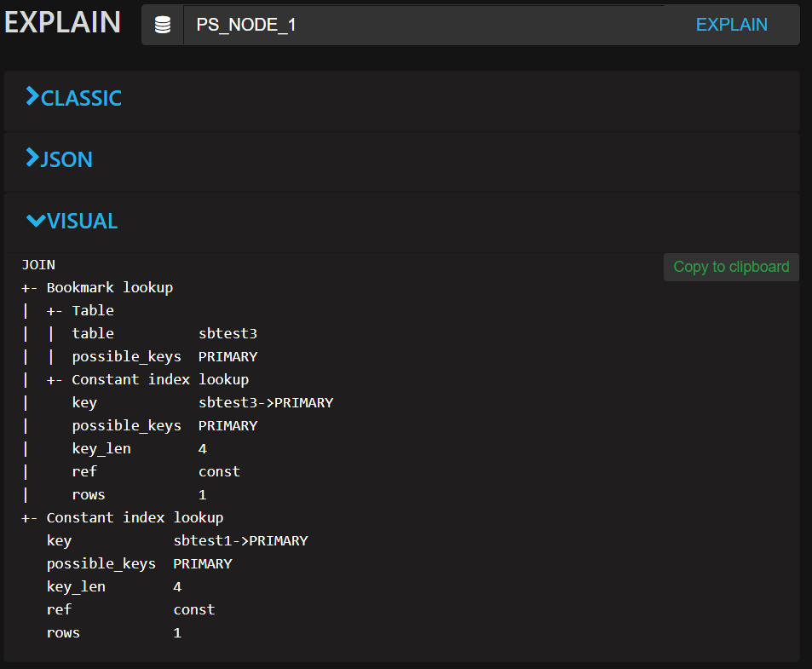Select Constant index lookup under Bookmark lookup

pyautogui.click(x=159, y=380)
